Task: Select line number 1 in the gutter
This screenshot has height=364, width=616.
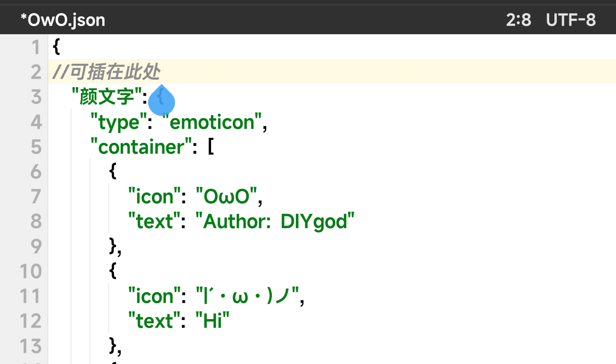Action: (x=36, y=47)
